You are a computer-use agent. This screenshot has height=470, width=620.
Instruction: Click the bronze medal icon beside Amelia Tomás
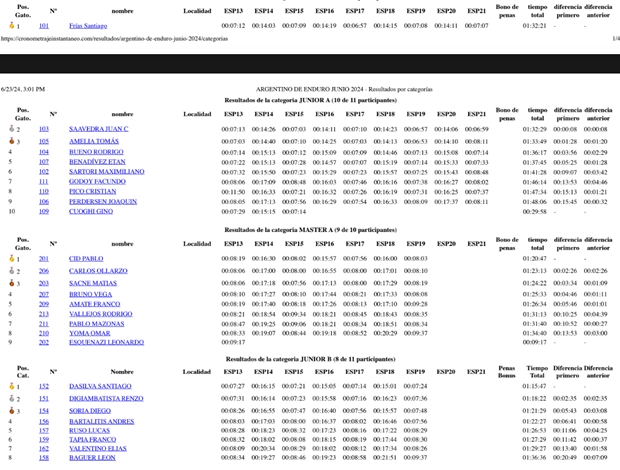[x=11, y=141]
